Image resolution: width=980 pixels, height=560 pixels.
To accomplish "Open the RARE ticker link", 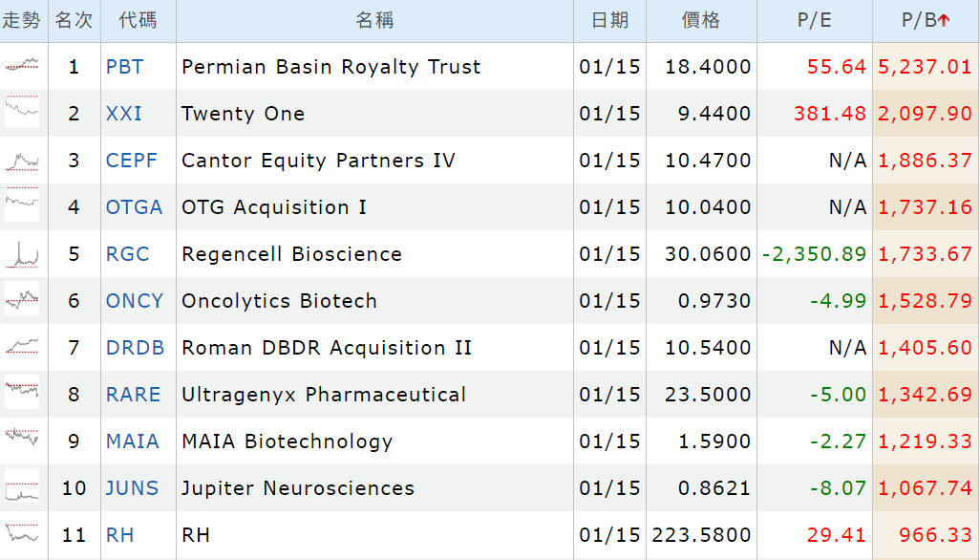I will pyautogui.click(x=134, y=395).
